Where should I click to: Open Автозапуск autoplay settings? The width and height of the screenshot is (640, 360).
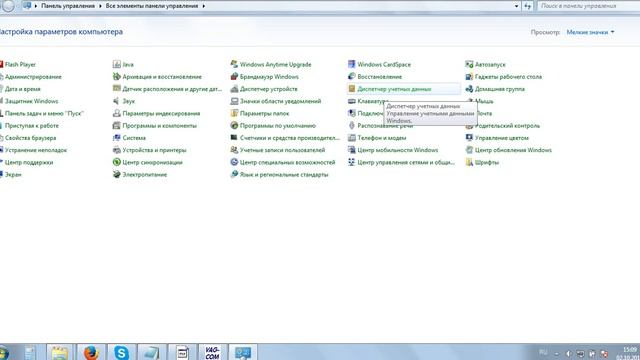[485, 64]
